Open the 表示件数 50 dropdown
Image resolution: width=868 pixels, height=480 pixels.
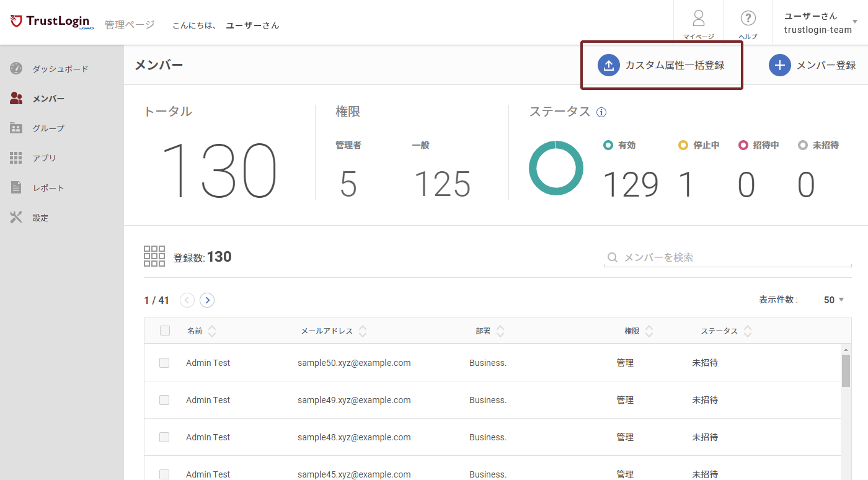tap(834, 300)
